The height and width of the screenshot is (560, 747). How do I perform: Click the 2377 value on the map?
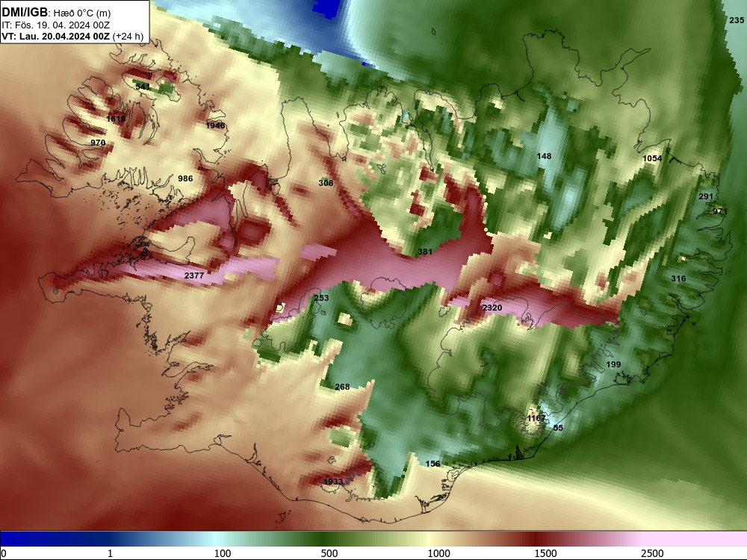tap(194, 276)
